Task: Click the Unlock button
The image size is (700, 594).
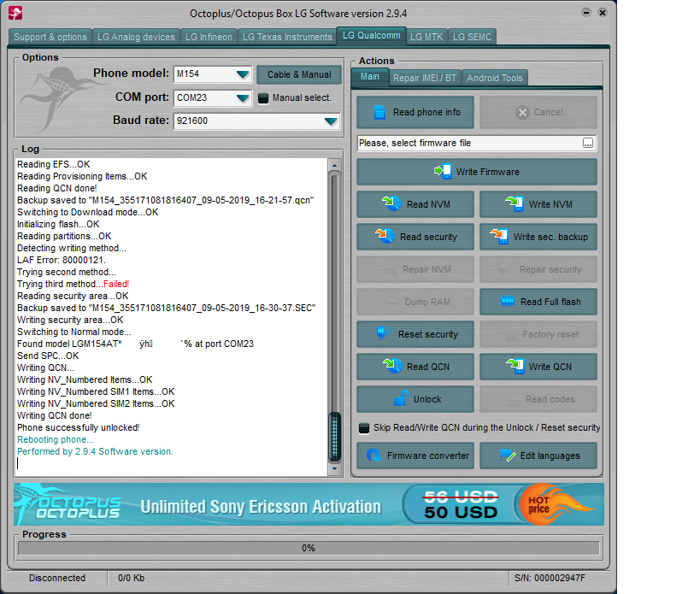Action: click(x=415, y=399)
